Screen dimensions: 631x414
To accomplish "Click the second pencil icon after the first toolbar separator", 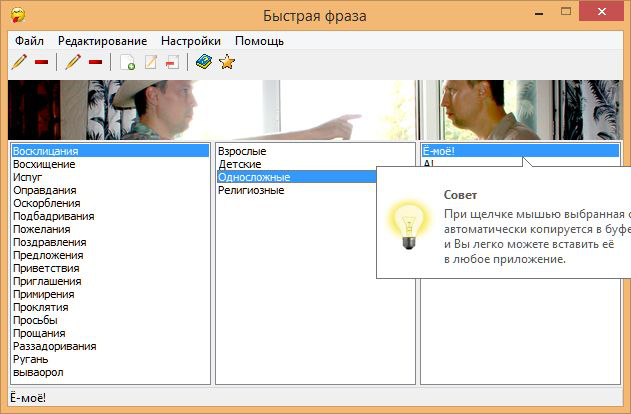I will pos(73,62).
